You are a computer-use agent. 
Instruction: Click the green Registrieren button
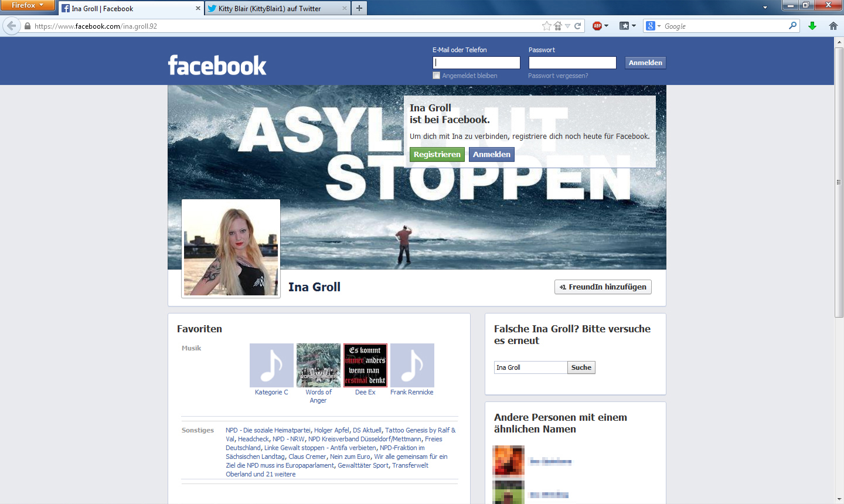coord(437,155)
